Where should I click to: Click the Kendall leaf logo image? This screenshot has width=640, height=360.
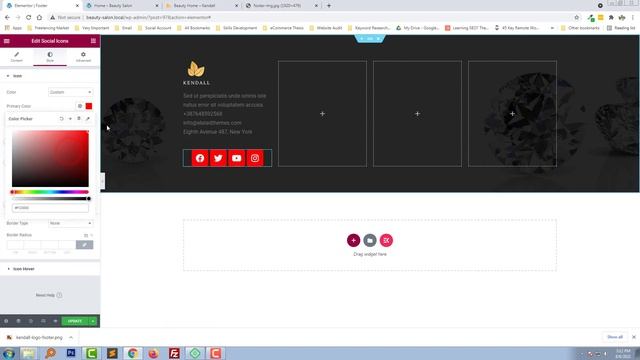pos(196,73)
